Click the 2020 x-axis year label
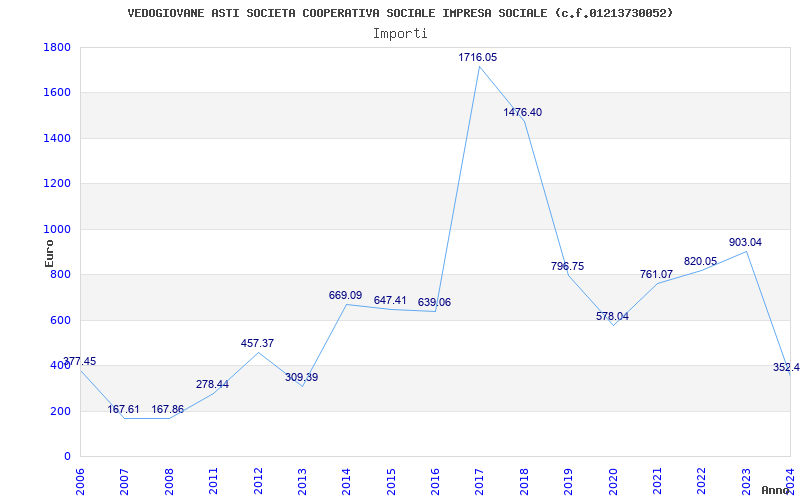The image size is (800, 500). pyautogui.click(x=613, y=481)
